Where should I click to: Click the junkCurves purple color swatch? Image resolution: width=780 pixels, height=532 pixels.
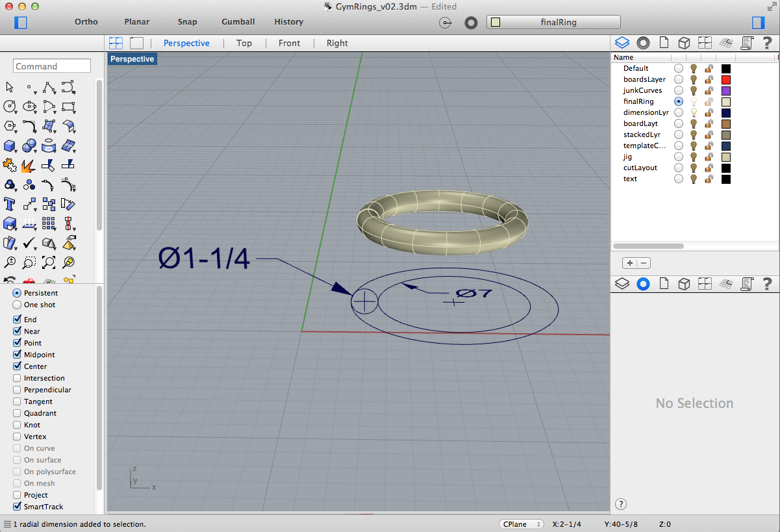tap(726, 90)
